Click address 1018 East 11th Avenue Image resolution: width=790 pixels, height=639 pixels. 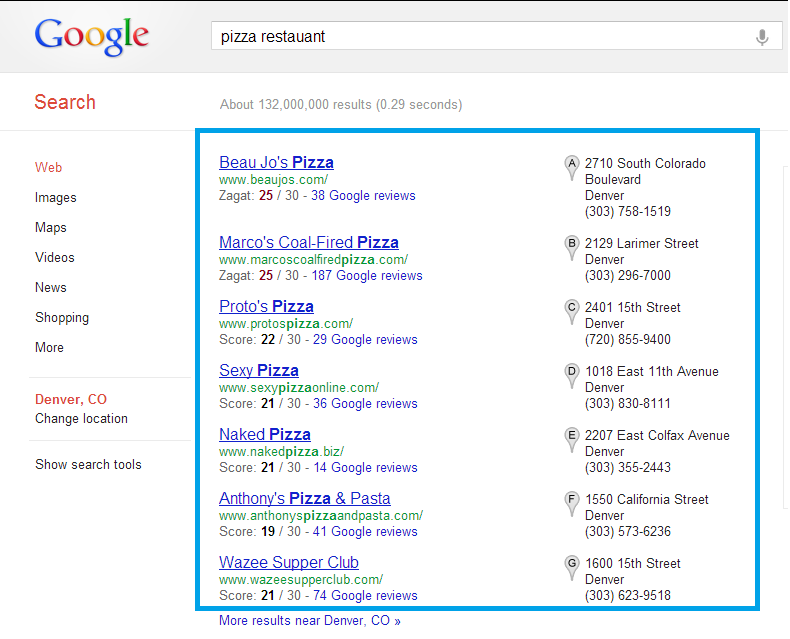tap(651, 371)
